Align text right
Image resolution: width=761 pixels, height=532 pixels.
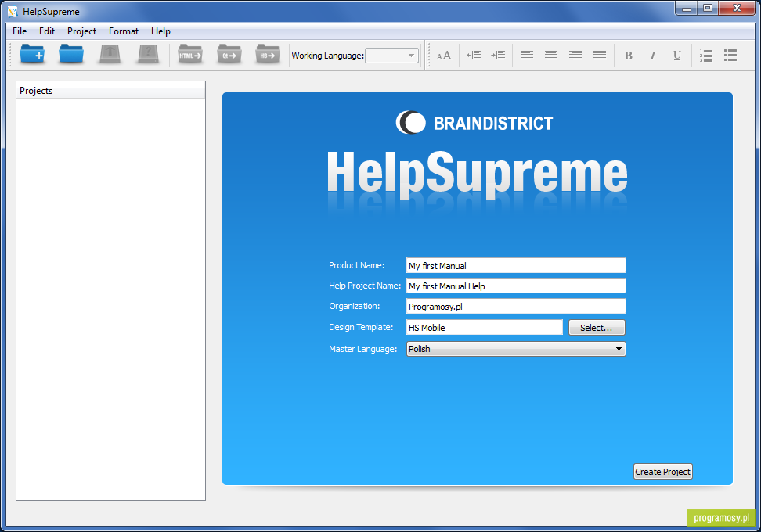(x=575, y=56)
